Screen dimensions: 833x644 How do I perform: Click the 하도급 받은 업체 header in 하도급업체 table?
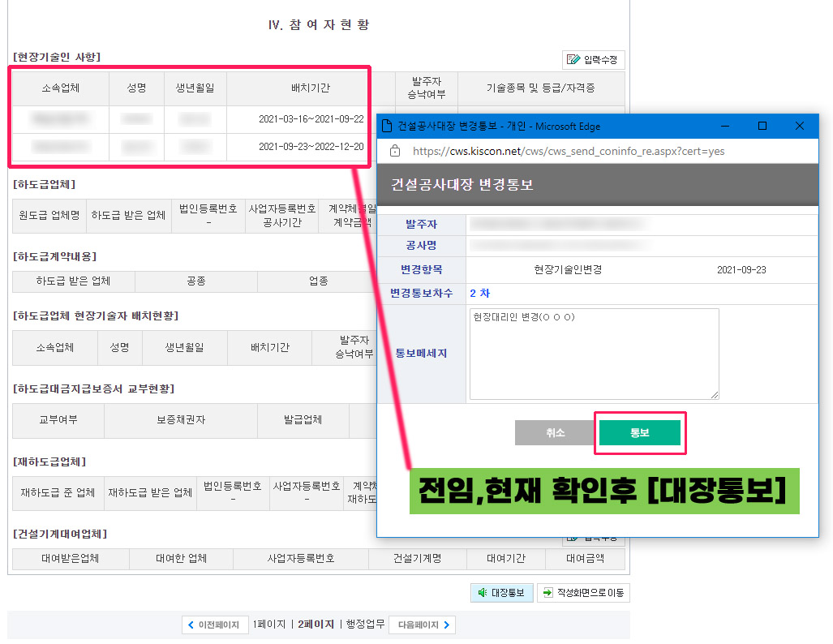point(129,215)
